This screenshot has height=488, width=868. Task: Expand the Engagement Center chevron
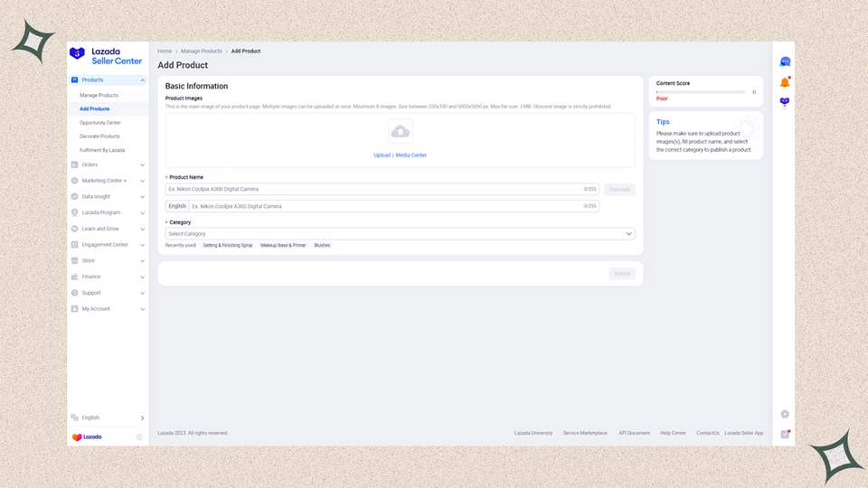coord(142,245)
